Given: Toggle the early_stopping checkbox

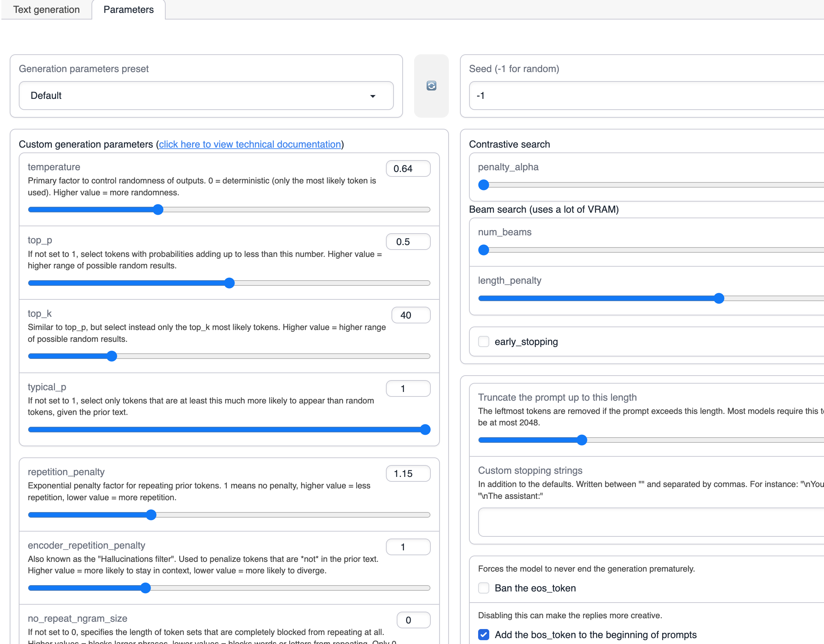Looking at the screenshot, I should (484, 341).
